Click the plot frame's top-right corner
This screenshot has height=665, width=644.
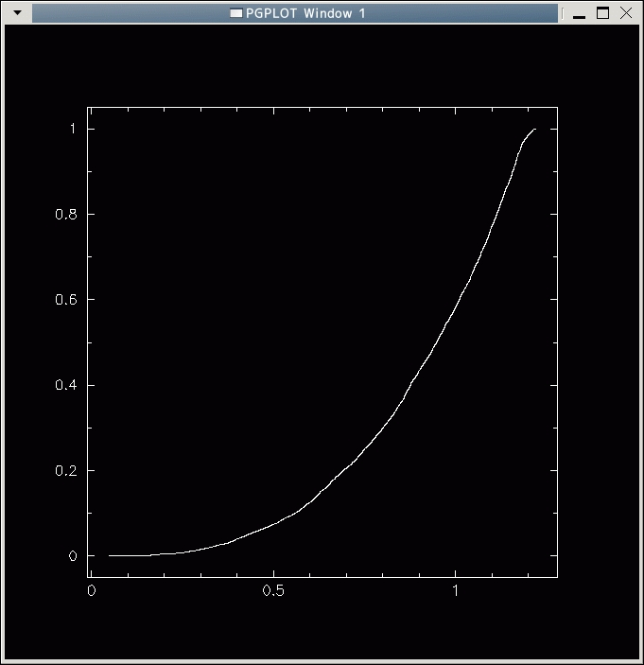click(x=557, y=107)
